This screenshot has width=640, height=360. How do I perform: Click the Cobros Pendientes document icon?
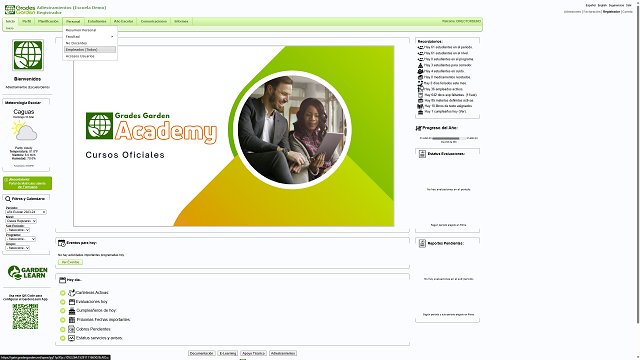pyautogui.click(x=71, y=329)
